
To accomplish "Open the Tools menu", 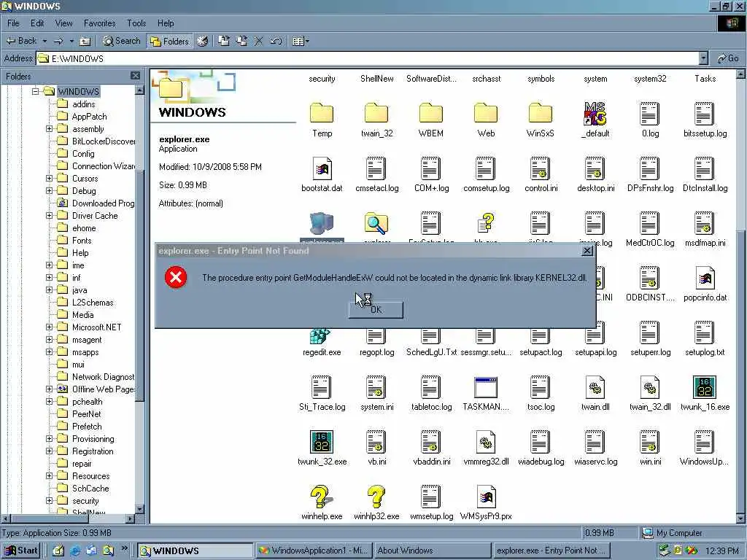I will 136,23.
